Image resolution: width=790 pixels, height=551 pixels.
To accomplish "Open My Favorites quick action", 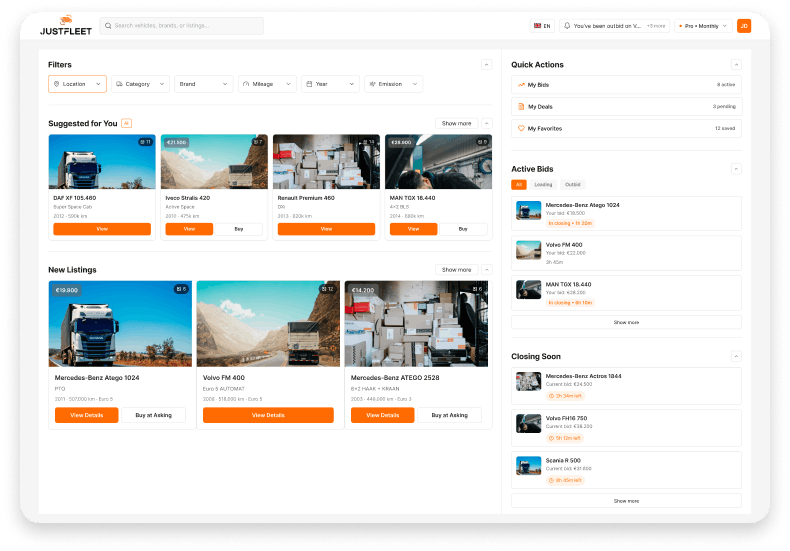I will click(626, 128).
